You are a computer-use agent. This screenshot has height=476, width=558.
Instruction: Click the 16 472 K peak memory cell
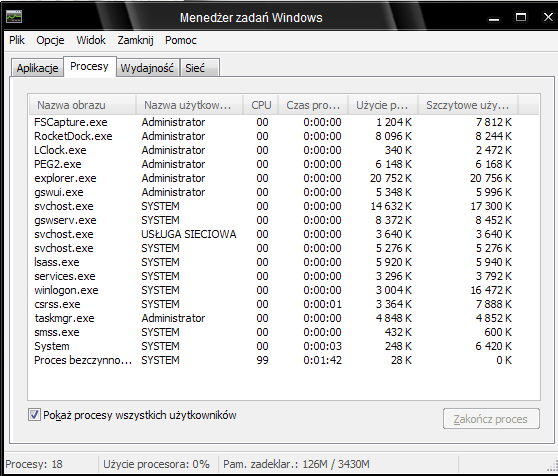pos(491,290)
